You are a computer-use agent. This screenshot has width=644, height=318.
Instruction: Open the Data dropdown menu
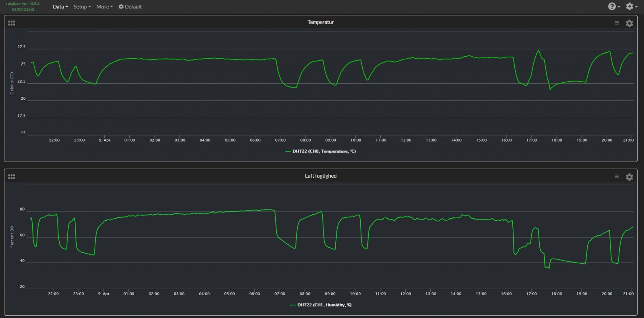[x=60, y=7]
